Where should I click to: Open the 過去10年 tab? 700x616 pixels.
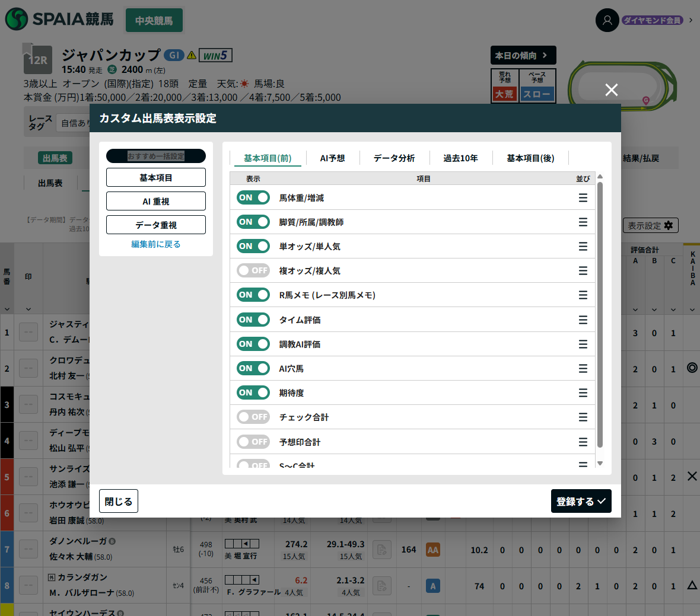460,158
